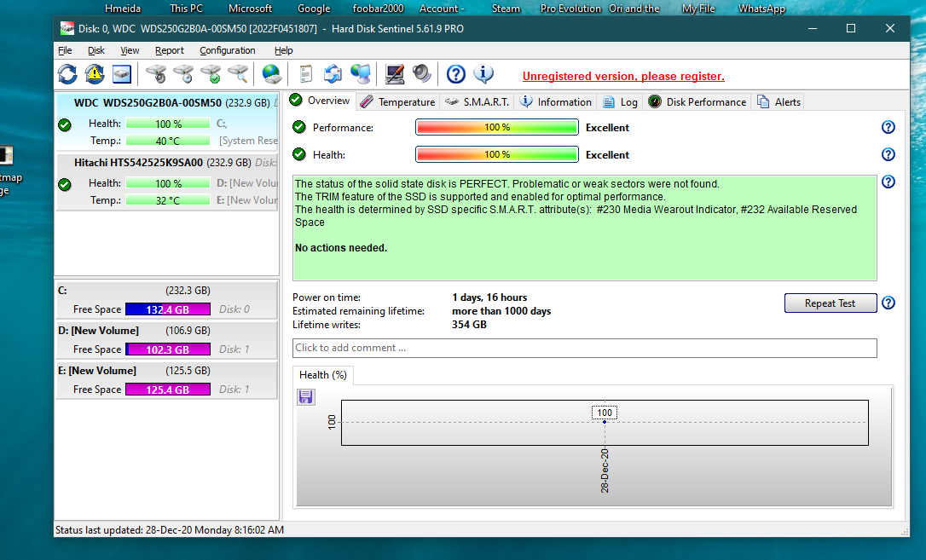Image resolution: width=926 pixels, height=560 pixels.
Task: Click the Hitachi disk 32 °C temperature bar
Action: click(168, 200)
